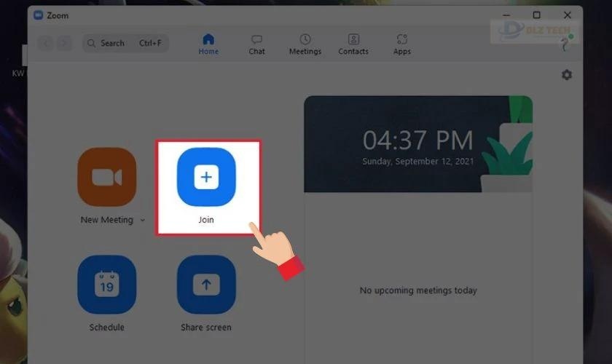Click the orange New Meeting camera icon
This screenshot has height=364, width=612.
click(107, 177)
